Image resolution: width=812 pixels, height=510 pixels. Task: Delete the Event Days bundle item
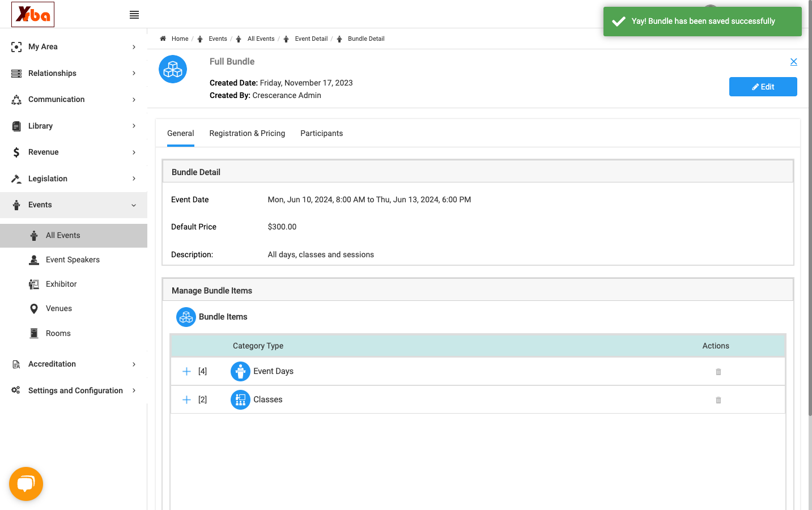[x=719, y=372]
